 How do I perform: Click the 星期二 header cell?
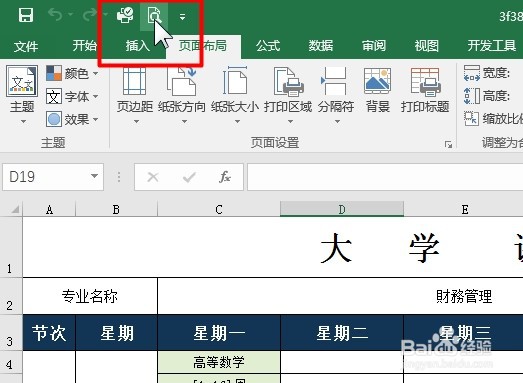pyautogui.click(x=342, y=333)
